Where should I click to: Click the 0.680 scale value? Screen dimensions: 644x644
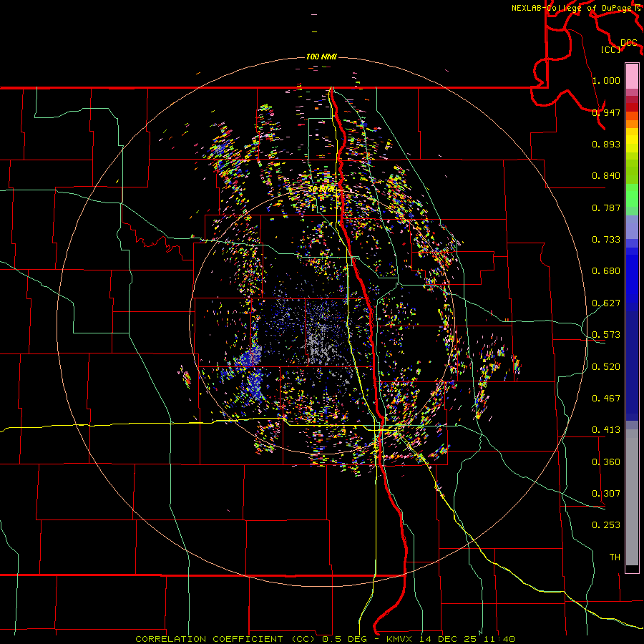606,271
